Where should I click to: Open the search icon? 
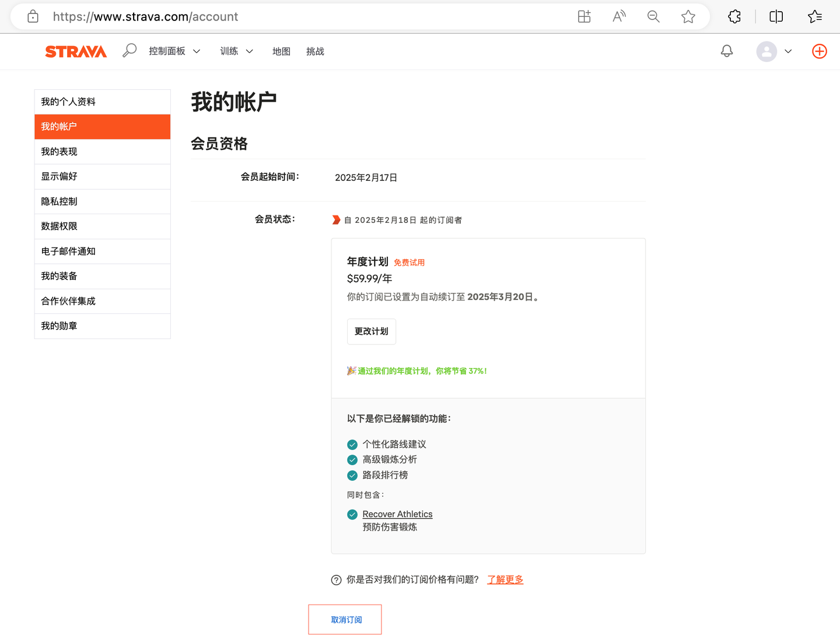(x=129, y=50)
